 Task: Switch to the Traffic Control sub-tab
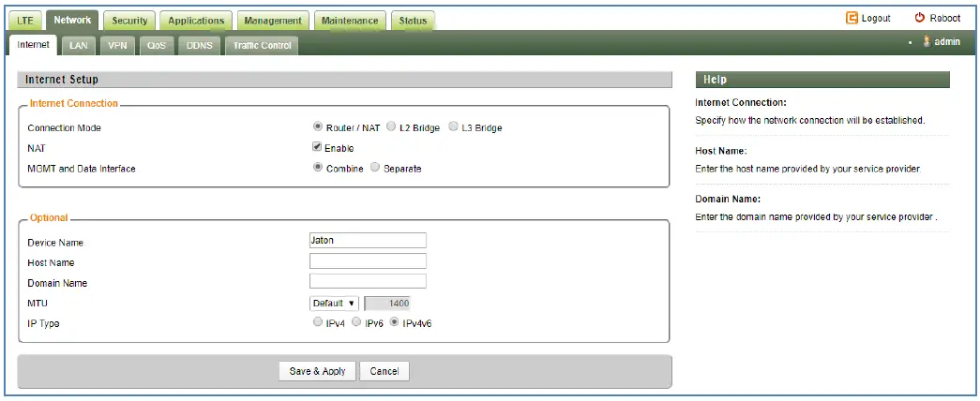tap(262, 46)
